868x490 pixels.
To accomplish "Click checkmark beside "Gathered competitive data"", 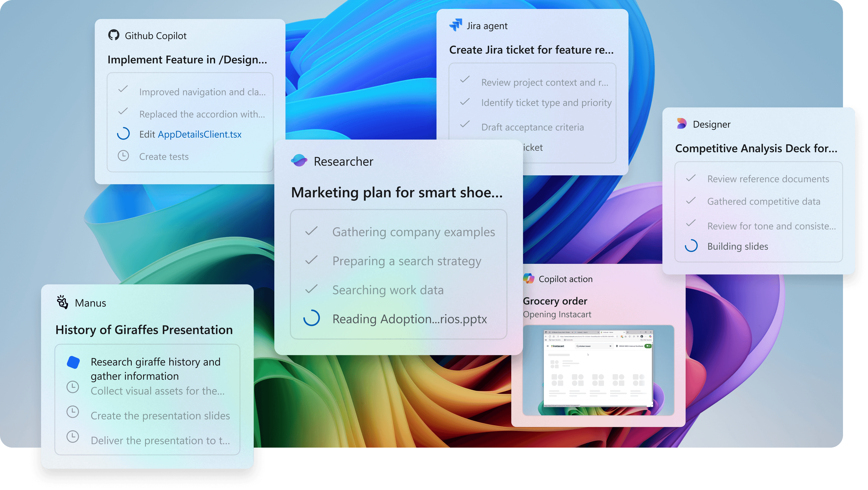I will coord(691,201).
